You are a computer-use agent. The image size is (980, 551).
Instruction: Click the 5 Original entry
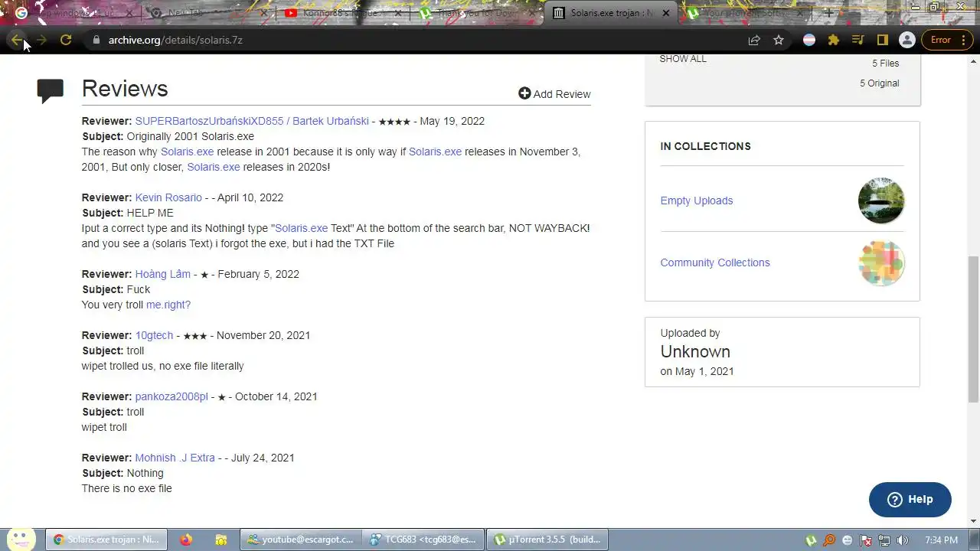pos(879,83)
